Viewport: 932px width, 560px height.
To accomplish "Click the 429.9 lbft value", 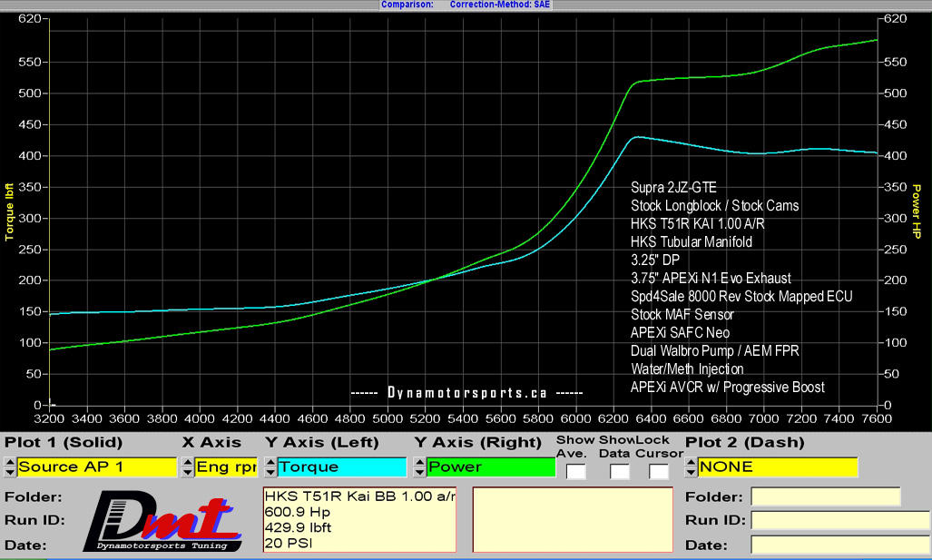I will click(x=299, y=527).
